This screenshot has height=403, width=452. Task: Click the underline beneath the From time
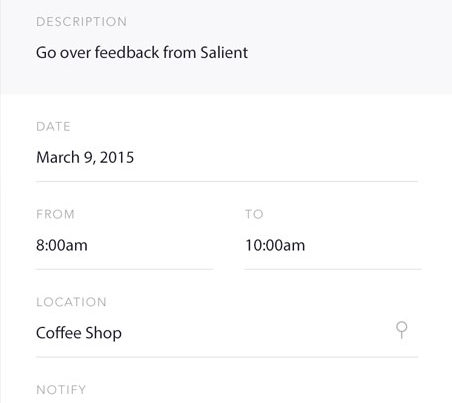pos(124,269)
